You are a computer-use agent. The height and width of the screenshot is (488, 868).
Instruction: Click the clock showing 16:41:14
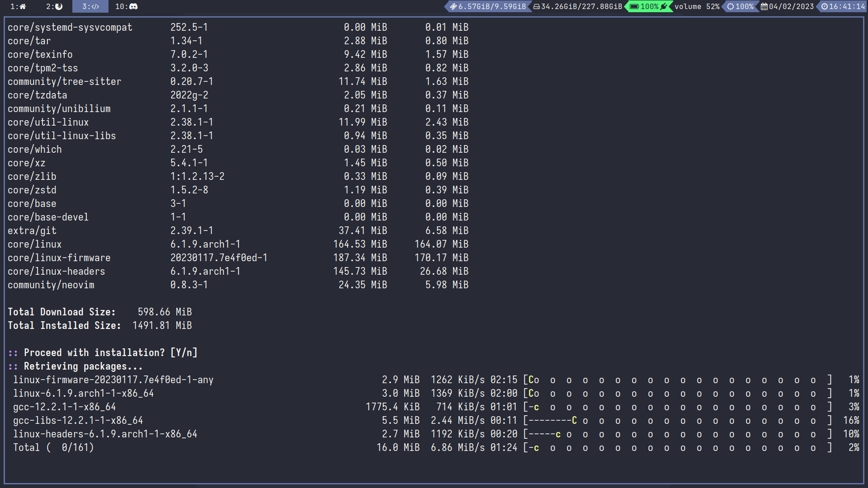coord(842,6)
